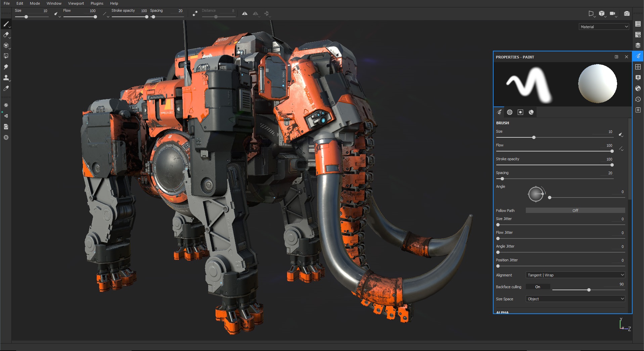Open the Edit menu
This screenshot has height=351, width=644.
(x=20, y=3)
